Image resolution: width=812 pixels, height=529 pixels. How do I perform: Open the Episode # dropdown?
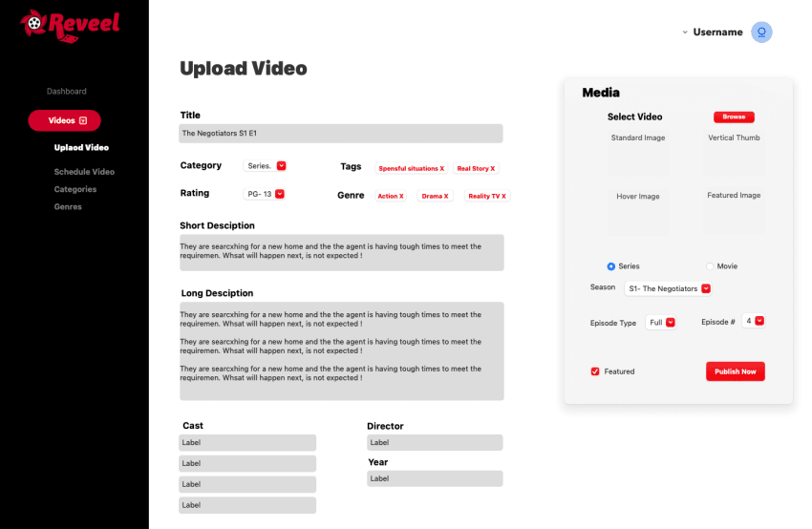tap(754, 321)
